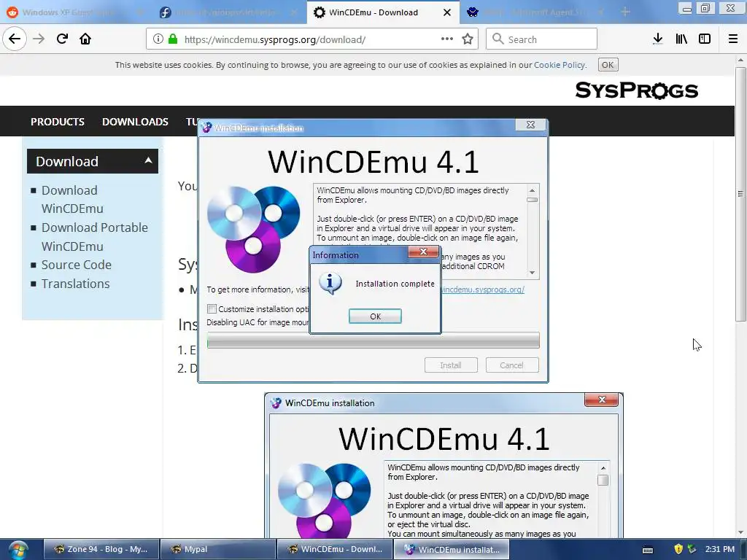Dismiss the cookie notice with OK
747x560 pixels.
pyautogui.click(x=608, y=65)
